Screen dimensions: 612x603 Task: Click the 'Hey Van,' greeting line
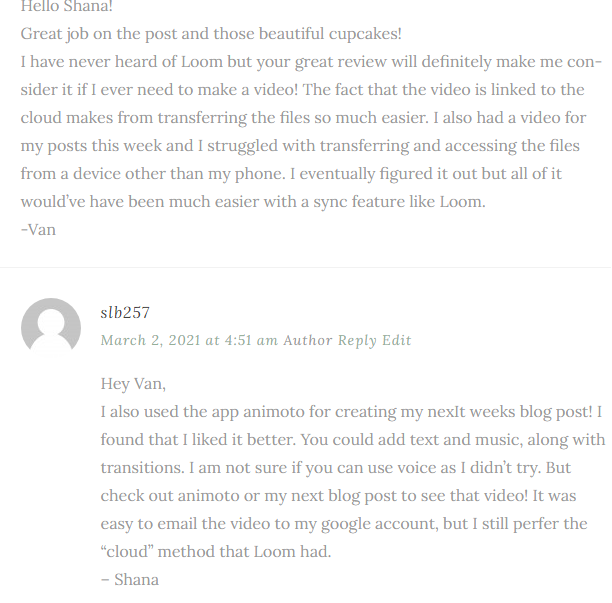(x=133, y=384)
